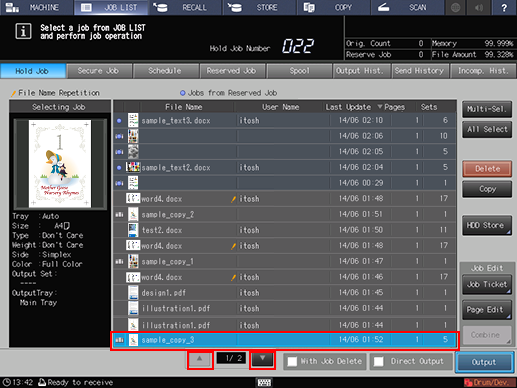The width and height of the screenshot is (517, 388).
Task: Click the keyboard icon in status bar
Action: click(x=264, y=382)
